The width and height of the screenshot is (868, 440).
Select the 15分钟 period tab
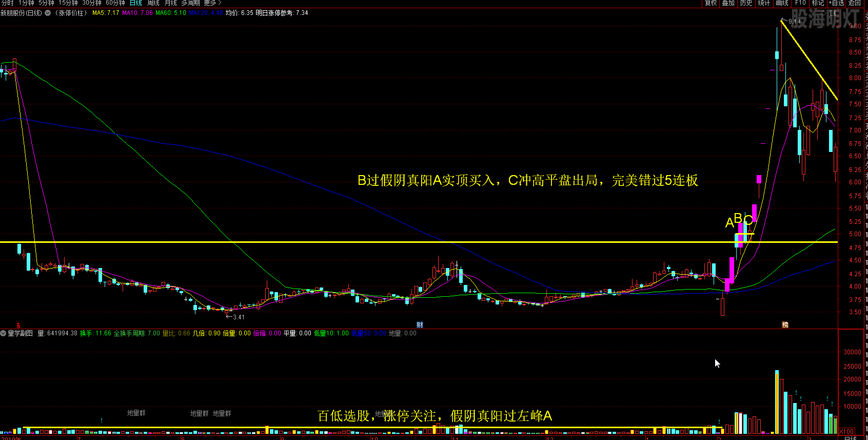(68, 3)
